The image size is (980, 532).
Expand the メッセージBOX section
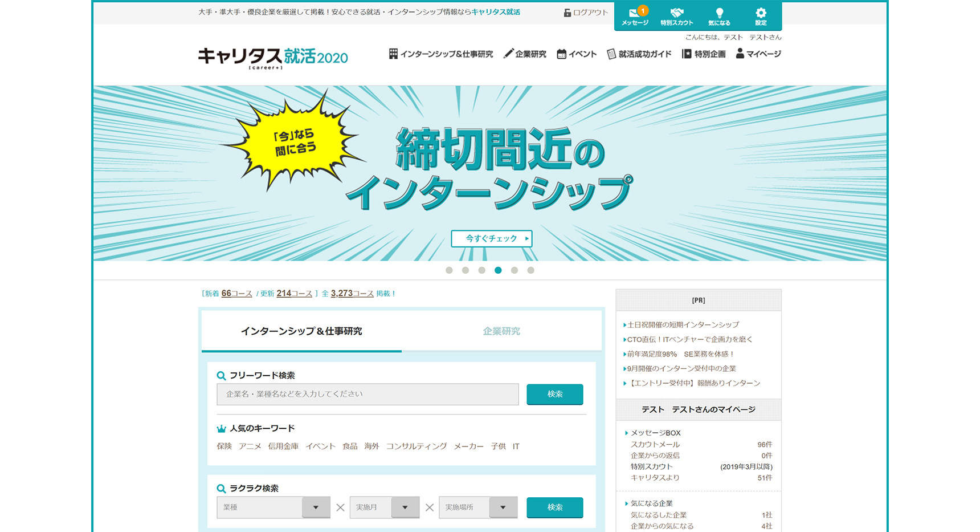click(x=655, y=433)
